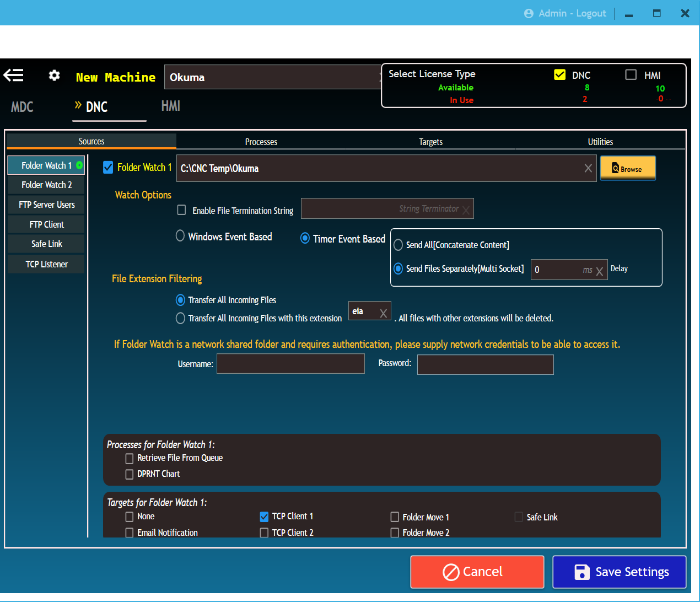Switch to the Processes tab

click(261, 142)
